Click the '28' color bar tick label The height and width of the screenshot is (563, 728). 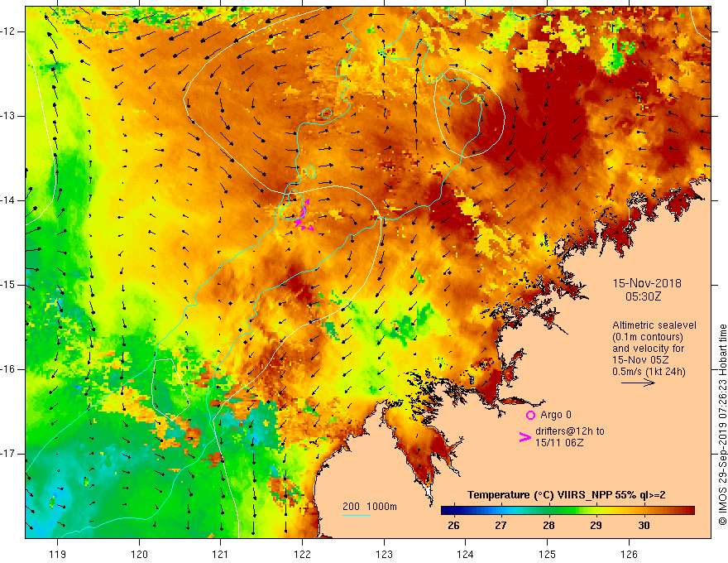click(548, 526)
